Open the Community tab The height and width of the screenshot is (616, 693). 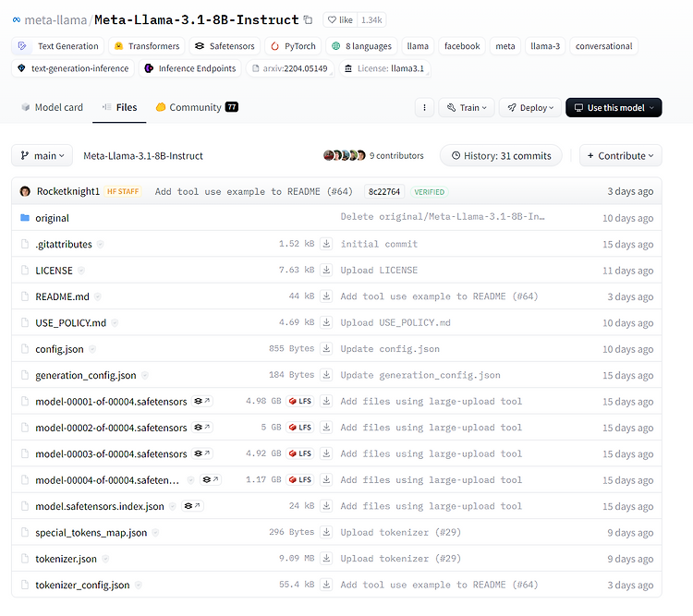[197, 107]
